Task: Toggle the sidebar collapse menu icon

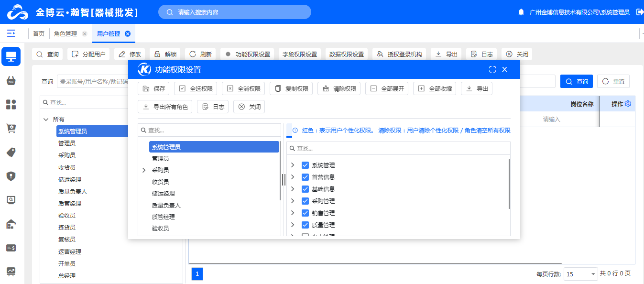Action: (x=11, y=33)
